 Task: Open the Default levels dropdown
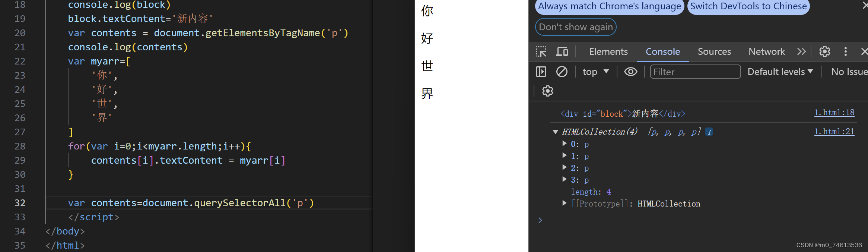coord(780,72)
